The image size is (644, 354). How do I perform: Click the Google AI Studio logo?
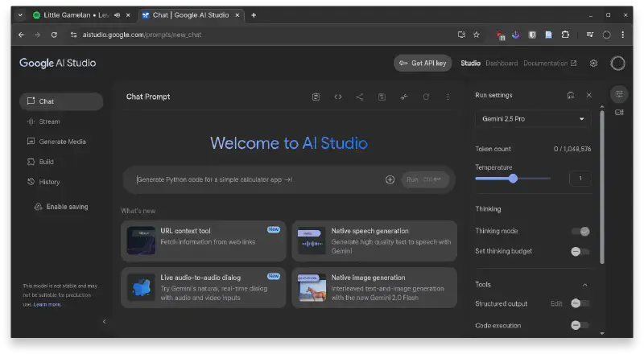[57, 64]
